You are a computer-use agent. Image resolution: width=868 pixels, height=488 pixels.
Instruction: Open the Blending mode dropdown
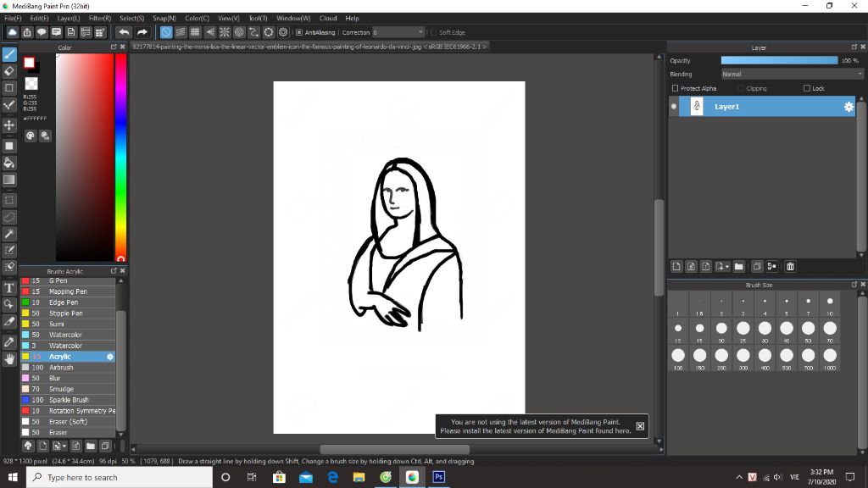(793, 75)
